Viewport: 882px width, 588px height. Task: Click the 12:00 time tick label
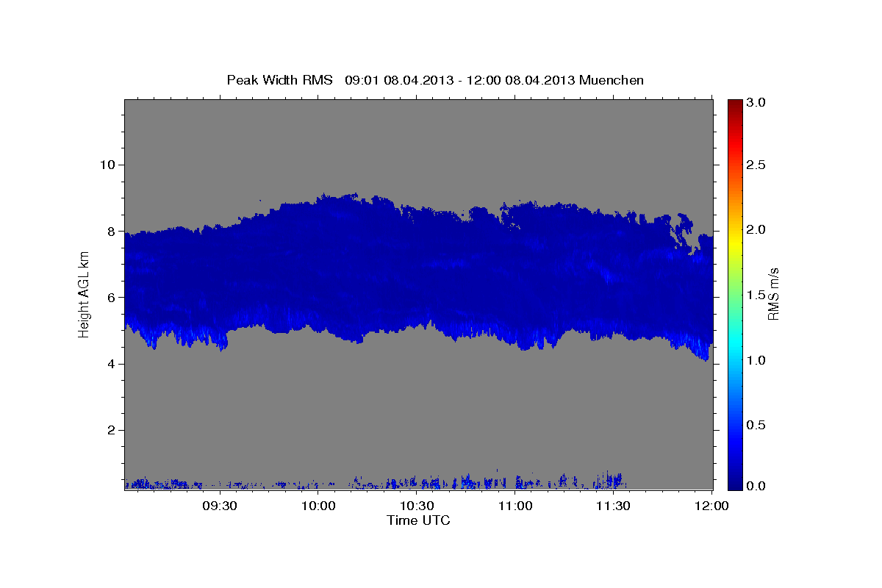(711, 506)
